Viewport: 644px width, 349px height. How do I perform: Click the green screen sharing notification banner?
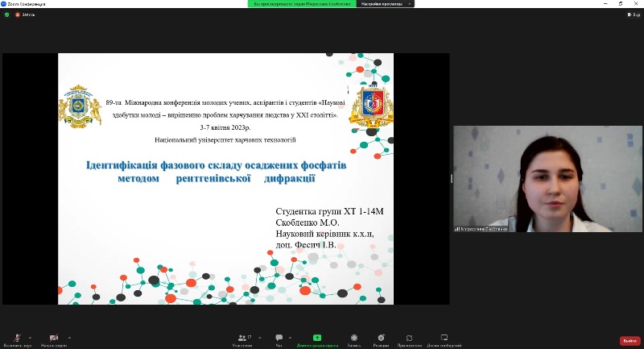tap(303, 4)
